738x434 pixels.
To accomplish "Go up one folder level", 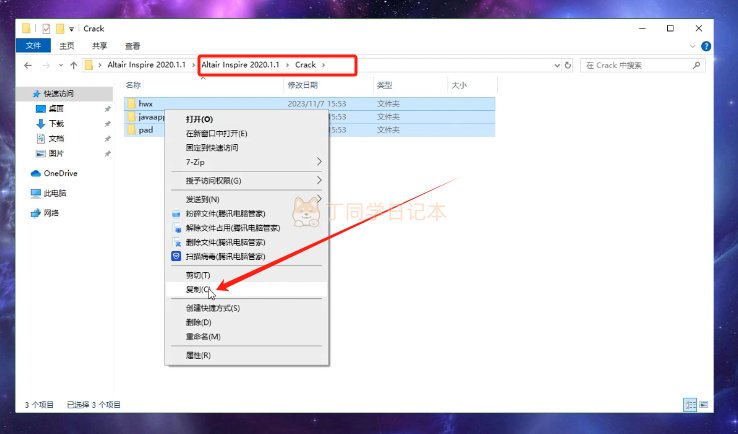I will [x=73, y=65].
